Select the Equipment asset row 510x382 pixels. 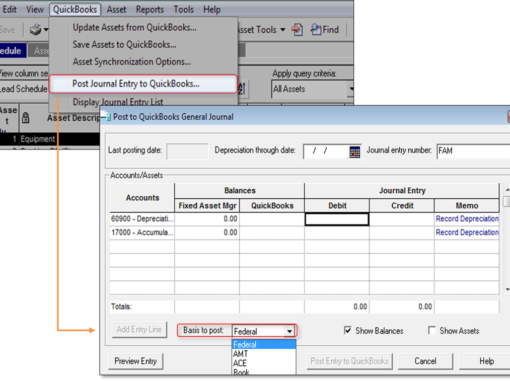coord(50,139)
